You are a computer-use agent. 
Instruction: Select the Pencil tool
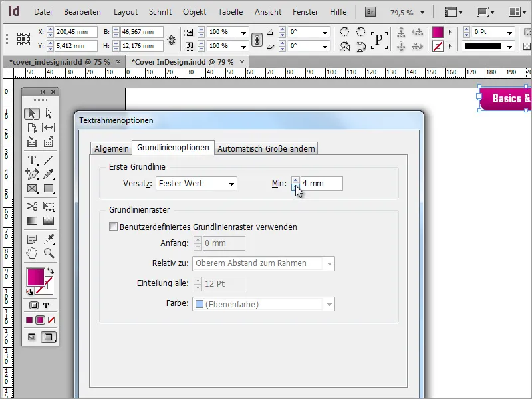tap(49, 174)
